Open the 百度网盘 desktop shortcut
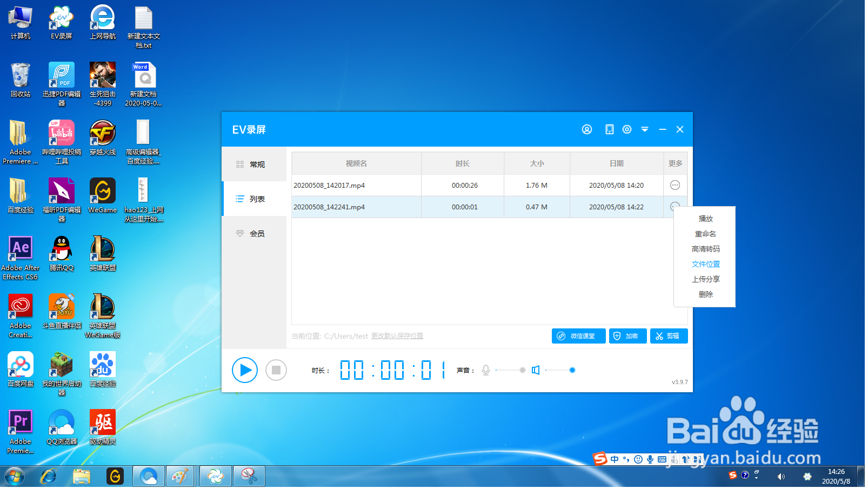This screenshot has width=868, height=488. [x=21, y=370]
